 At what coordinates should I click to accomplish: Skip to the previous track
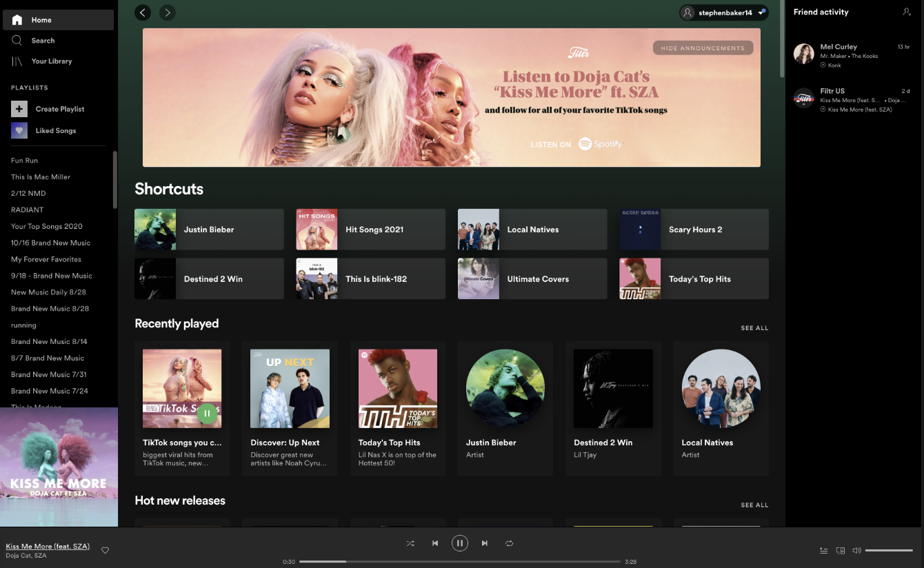pyautogui.click(x=435, y=543)
